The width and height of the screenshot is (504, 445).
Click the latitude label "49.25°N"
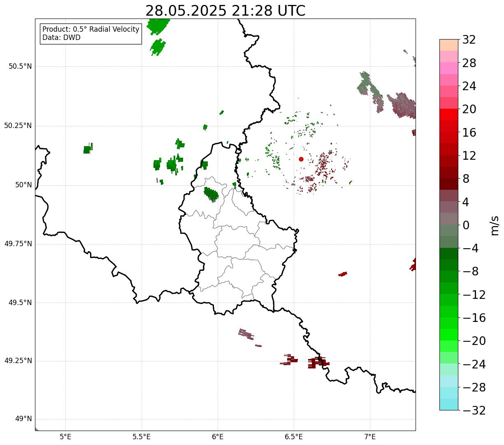point(18,361)
